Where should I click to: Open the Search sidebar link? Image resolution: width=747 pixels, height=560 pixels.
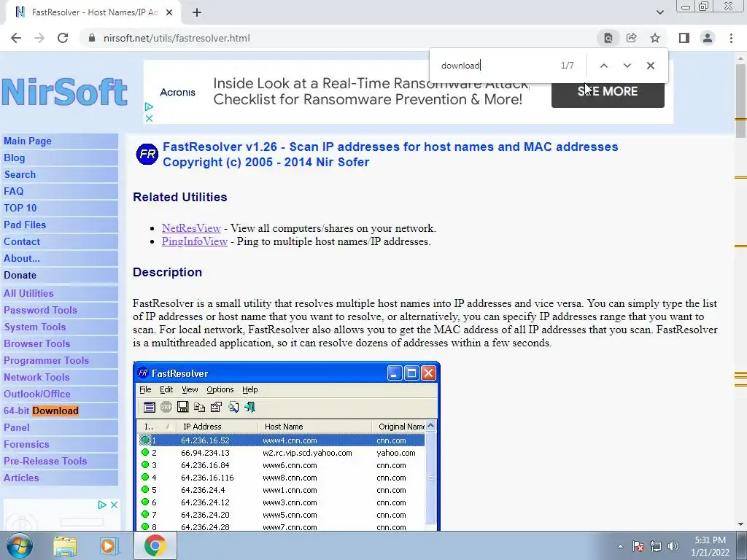(x=20, y=174)
